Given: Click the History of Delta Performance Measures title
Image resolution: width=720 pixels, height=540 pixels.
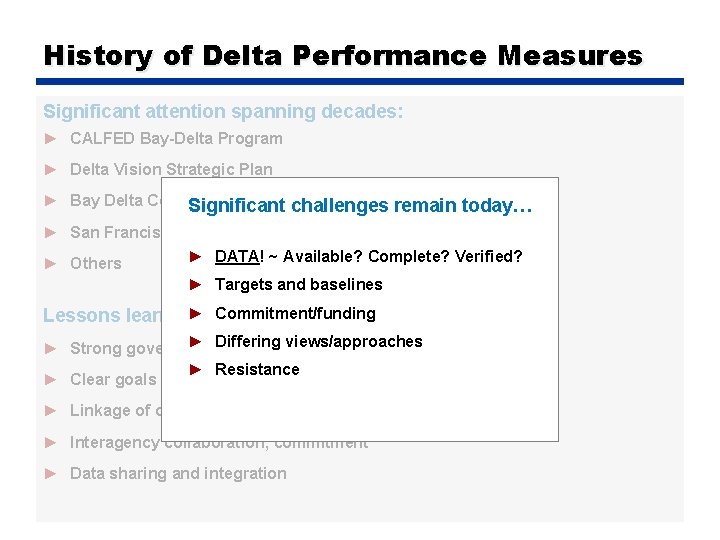Looking at the screenshot, I should (343, 56).
